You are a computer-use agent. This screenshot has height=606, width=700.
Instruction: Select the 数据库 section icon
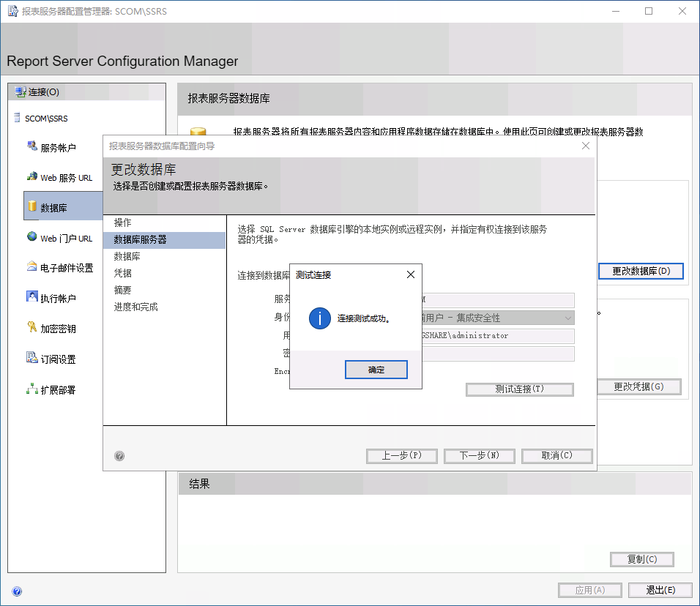coord(34,206)
